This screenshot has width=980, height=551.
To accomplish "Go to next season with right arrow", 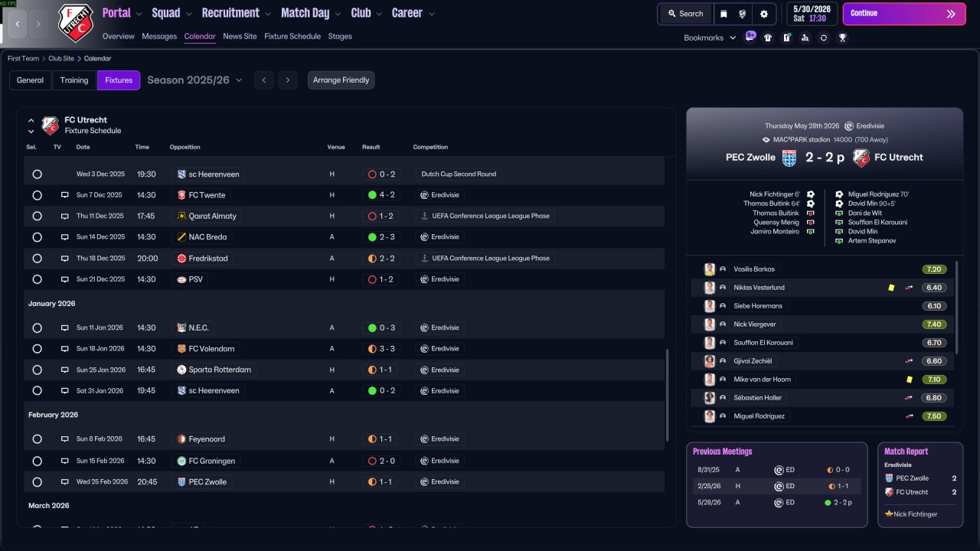I will 288,80.
